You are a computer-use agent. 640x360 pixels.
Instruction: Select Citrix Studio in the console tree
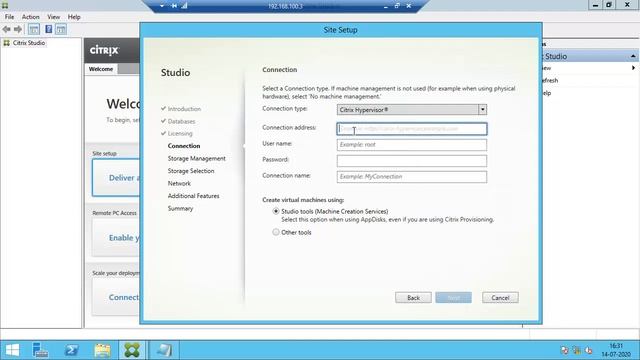pos(29,43)
